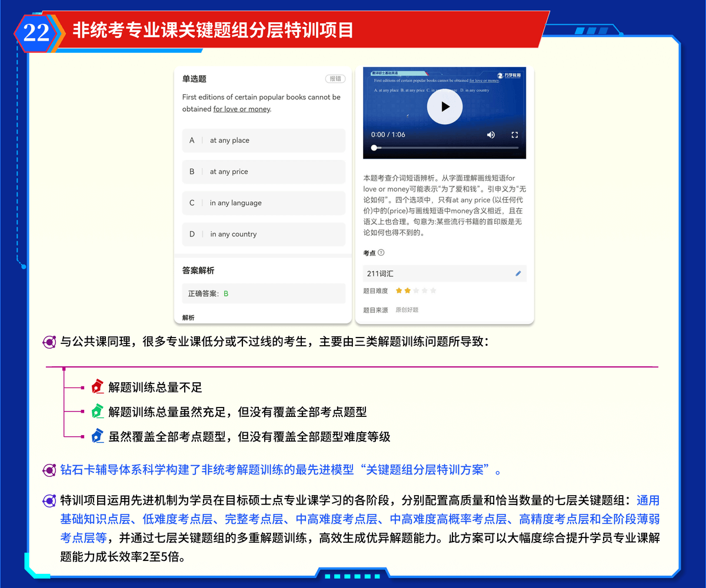Play the explanation video
Screen dimensions: 706x588
click(445, 106)
